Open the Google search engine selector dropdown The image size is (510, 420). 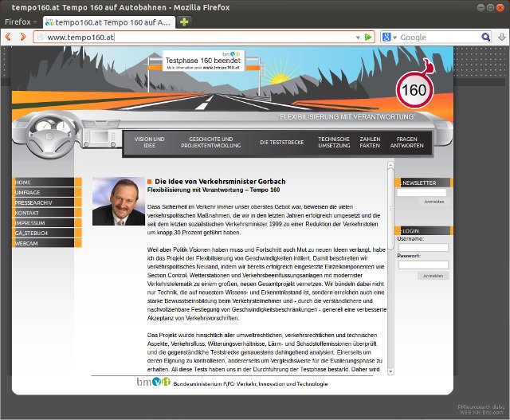tap(390, 37)
